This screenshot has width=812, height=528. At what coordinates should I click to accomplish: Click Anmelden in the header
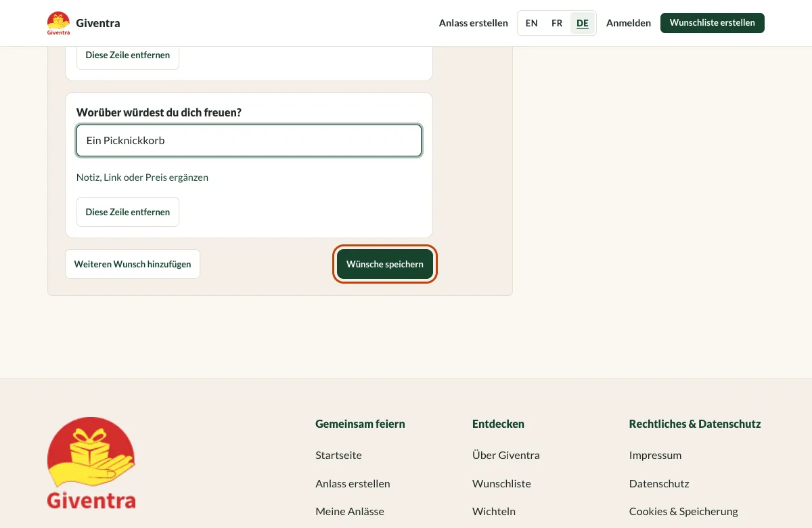click(x=629, y=23)
